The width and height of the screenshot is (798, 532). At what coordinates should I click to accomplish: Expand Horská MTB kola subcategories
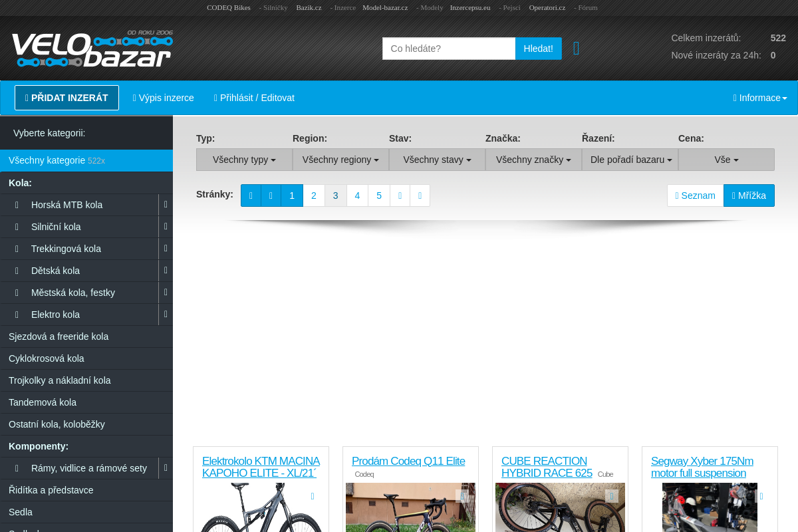tap(166, 205)
